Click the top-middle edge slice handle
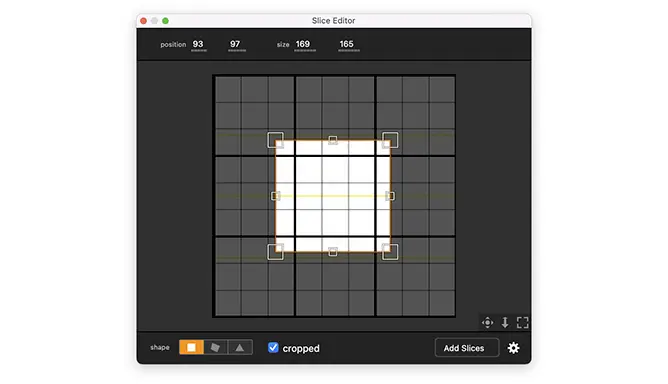The width and height of the screenshot is (668, 384). [x=333, y=140]
